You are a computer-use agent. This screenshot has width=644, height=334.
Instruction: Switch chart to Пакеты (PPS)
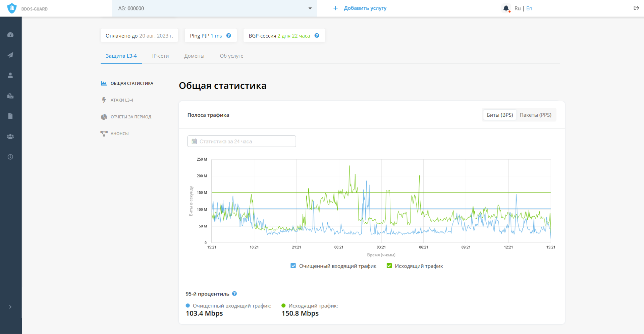pos(535,115)
